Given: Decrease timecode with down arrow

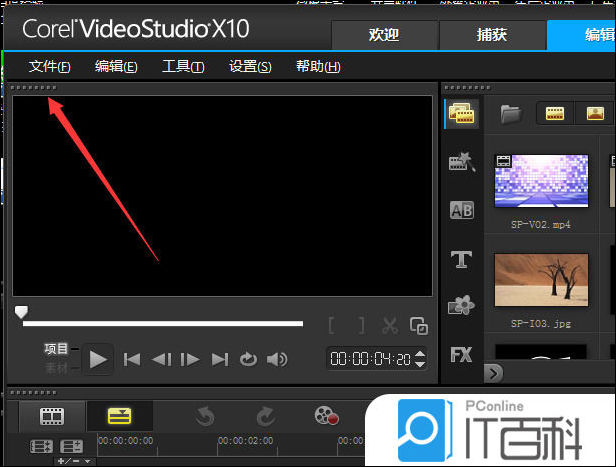Looking at the screenshot, I should click(420, 364).
